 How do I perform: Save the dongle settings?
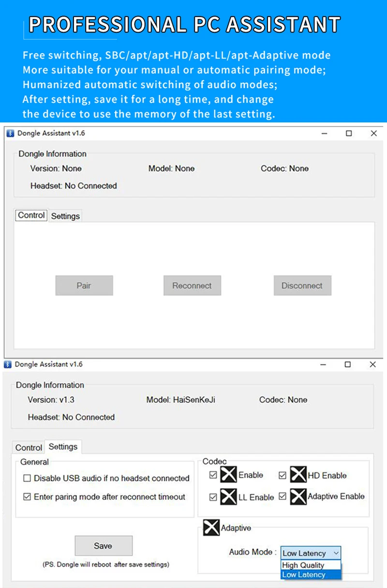103,545
